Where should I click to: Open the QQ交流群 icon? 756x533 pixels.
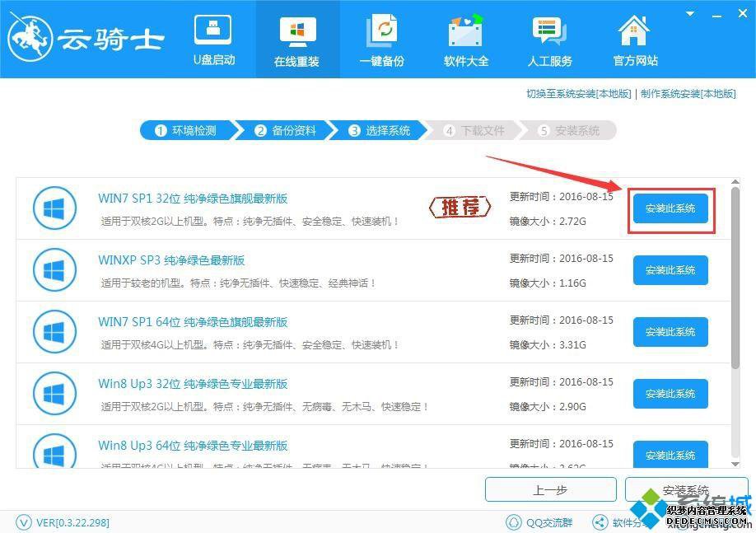[514, 522]
